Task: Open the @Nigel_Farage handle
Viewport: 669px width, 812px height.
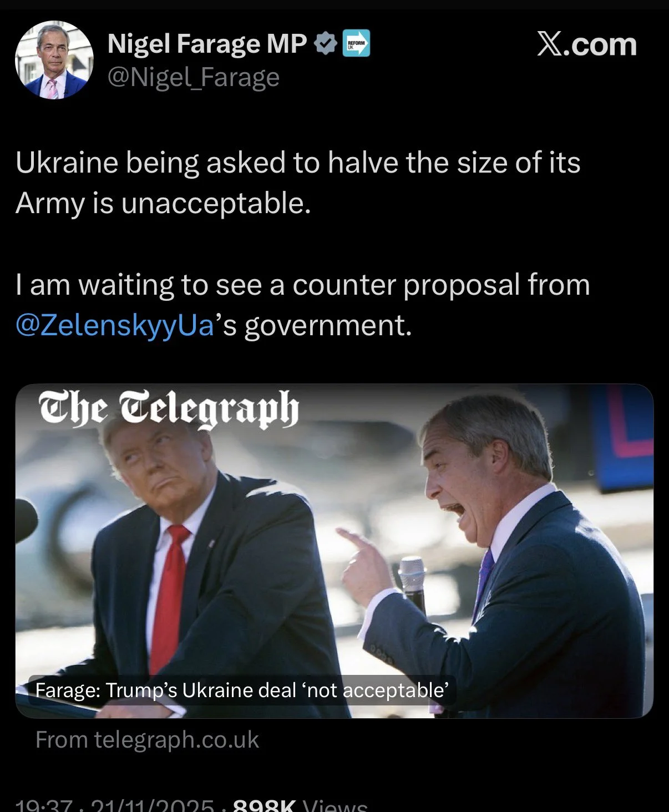Action: (x=193, y=78)
